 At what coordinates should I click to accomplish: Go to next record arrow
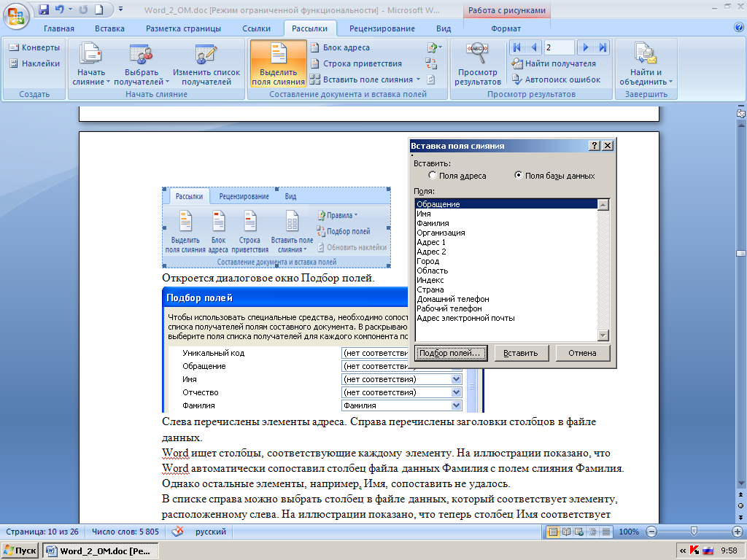pyautogui.click(x=586, y=47)
